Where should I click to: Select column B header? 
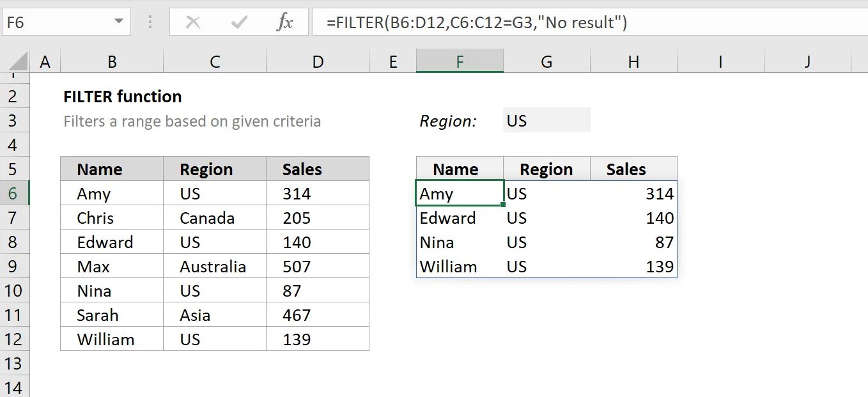[112, 61]
